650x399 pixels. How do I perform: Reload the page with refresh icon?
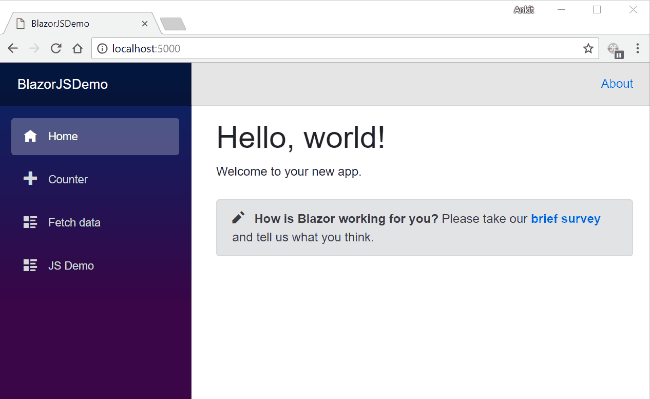point(56,48)
